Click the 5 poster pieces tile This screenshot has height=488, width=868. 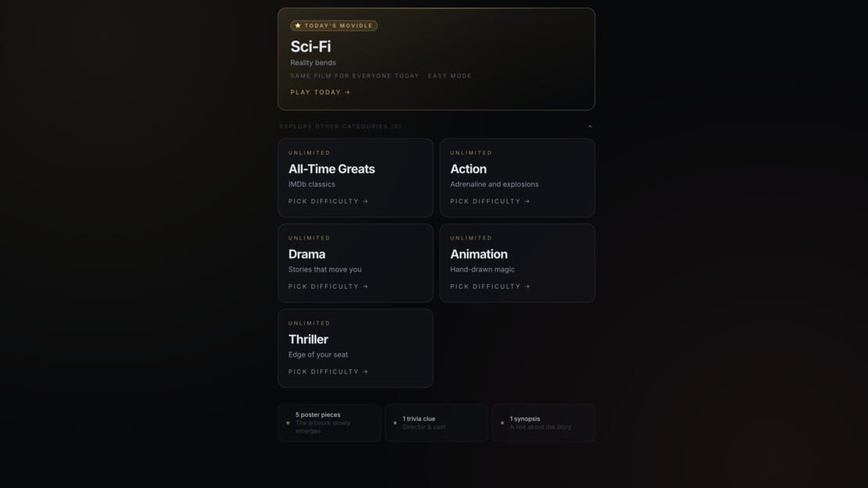click(328, 422)
